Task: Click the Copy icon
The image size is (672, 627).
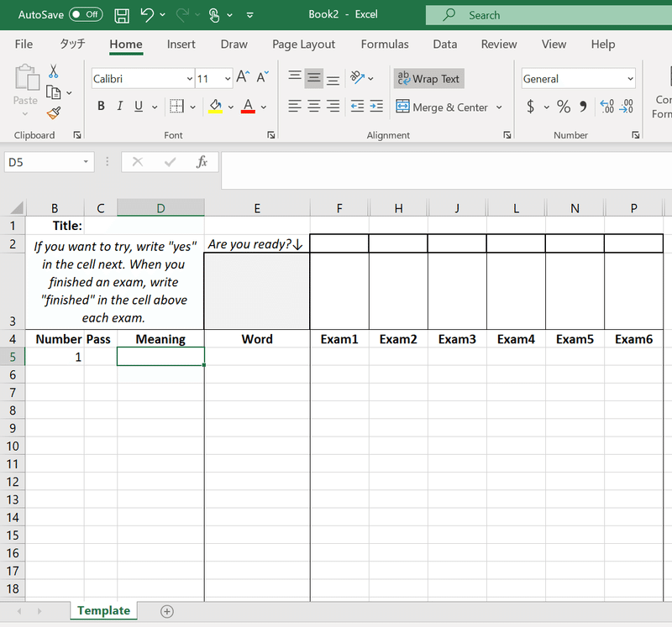Action: [53, 92]
